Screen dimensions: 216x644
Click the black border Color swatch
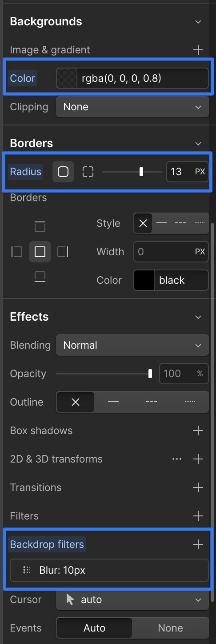[144, 280]
